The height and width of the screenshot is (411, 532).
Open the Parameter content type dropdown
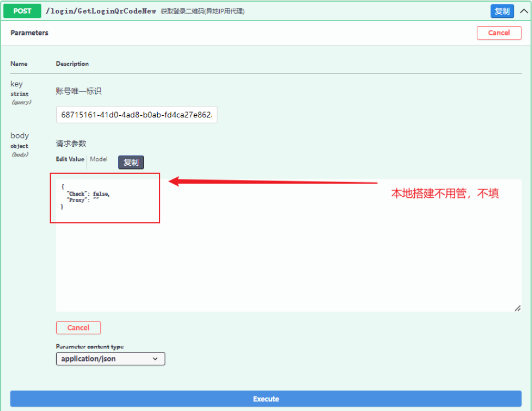click(x=110, y=358)
